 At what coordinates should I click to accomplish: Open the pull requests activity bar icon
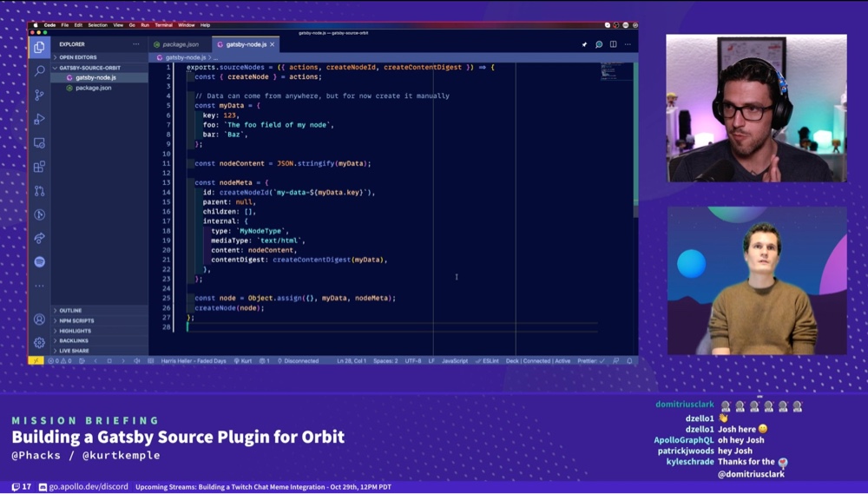point(39,191)
